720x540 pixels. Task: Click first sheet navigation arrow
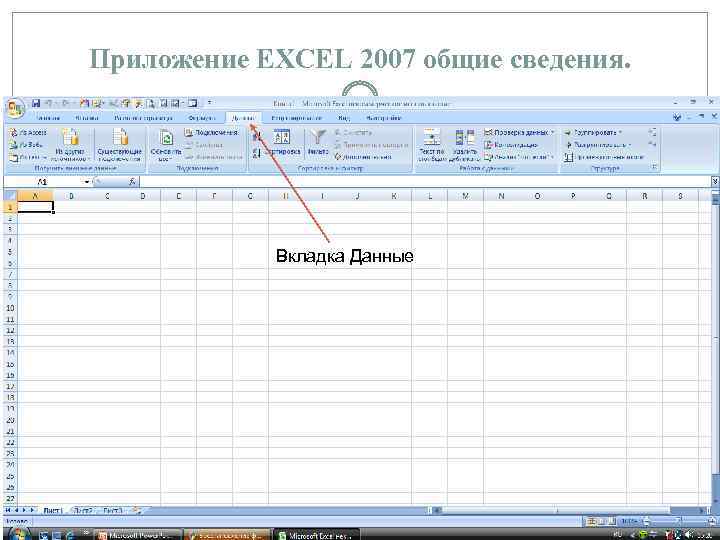click(x=9, y=510)
